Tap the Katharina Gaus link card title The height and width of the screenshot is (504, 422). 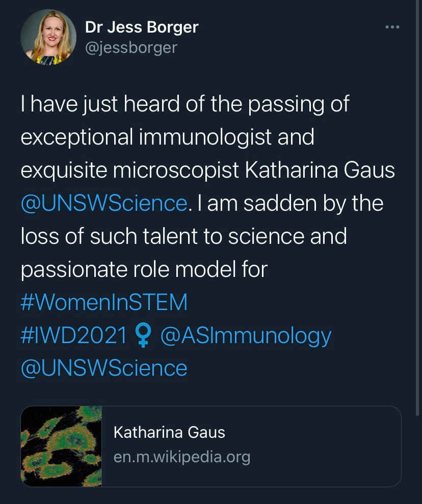[169, 433]
